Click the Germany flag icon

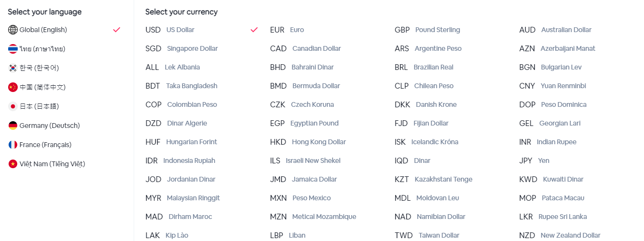coord(13,126)
